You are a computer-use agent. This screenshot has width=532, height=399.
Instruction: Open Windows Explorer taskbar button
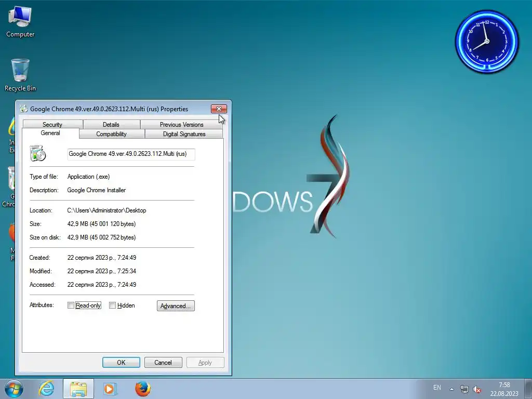[78, 389]
